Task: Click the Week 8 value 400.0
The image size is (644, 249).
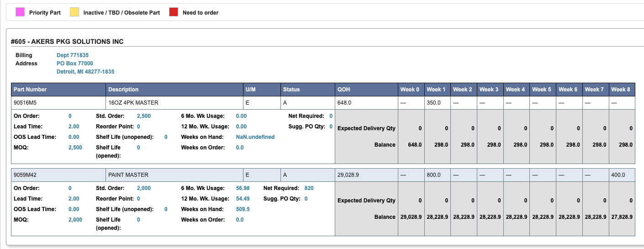Action: 618,175
